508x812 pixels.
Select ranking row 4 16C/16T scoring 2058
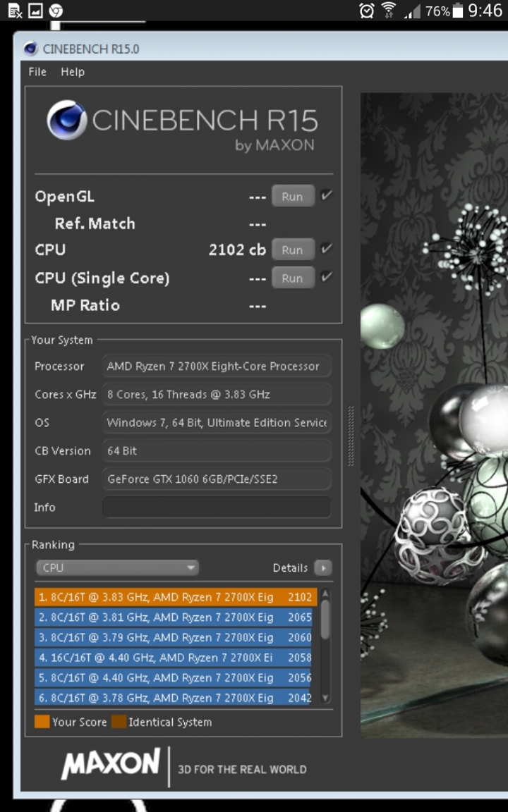174,658
